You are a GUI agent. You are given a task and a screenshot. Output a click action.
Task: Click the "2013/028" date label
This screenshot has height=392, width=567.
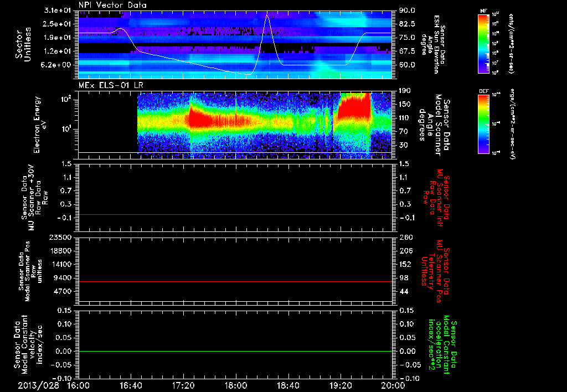(x=39, y=385)
